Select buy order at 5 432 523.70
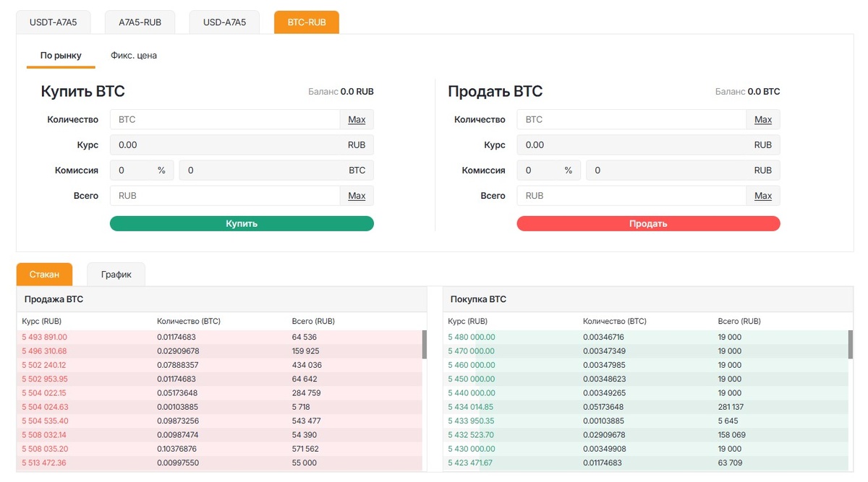The width and height of the screenshot is (868, 482). pyautogui.click(x=645, y=435)
